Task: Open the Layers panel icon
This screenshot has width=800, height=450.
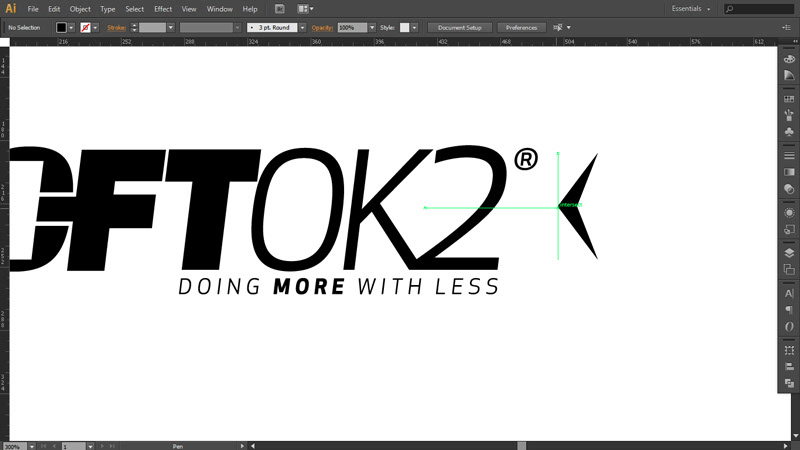Action: click(x=789, y=253)
